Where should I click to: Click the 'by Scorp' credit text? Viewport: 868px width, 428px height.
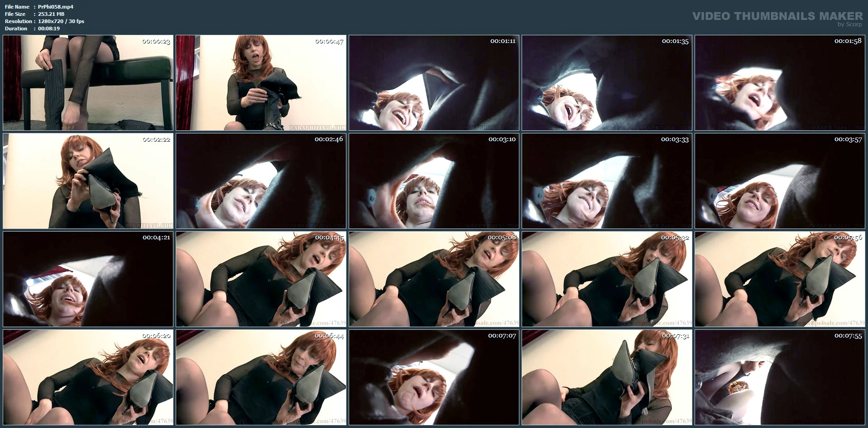[x=850, y=24]
